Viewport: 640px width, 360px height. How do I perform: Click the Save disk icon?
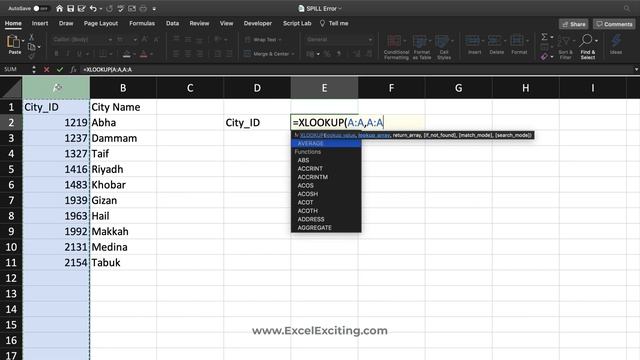(x=71, y=8)
